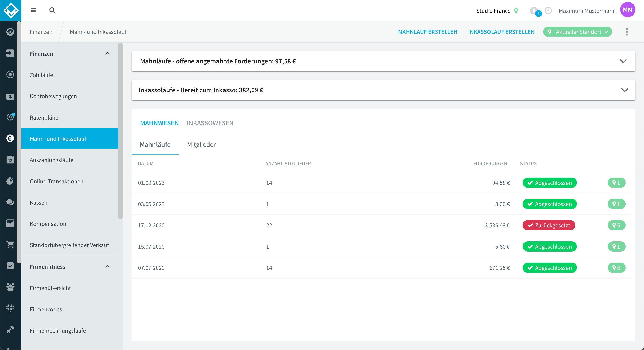The image size is (644, 350).
Task: Collapse the Firmenfitness sidebar section
Action: [108, 267]
